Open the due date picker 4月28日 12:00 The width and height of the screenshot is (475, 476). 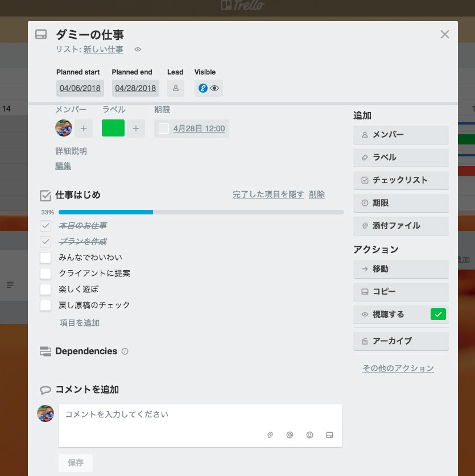198,128
